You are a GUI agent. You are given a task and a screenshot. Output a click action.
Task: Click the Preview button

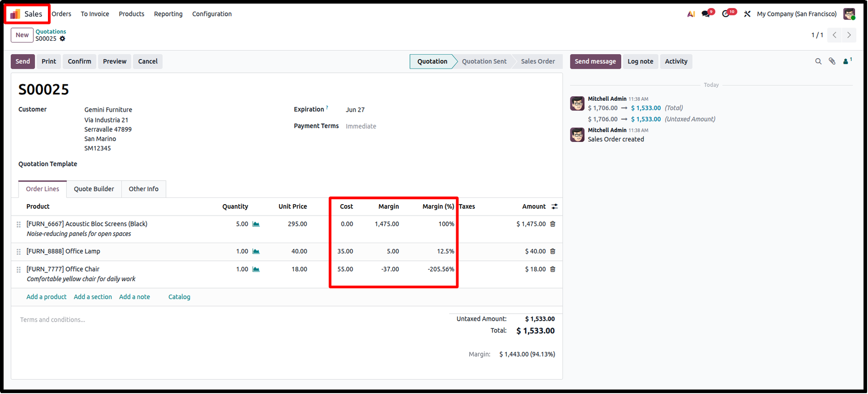pyautogui.click(x=115, y=61)
